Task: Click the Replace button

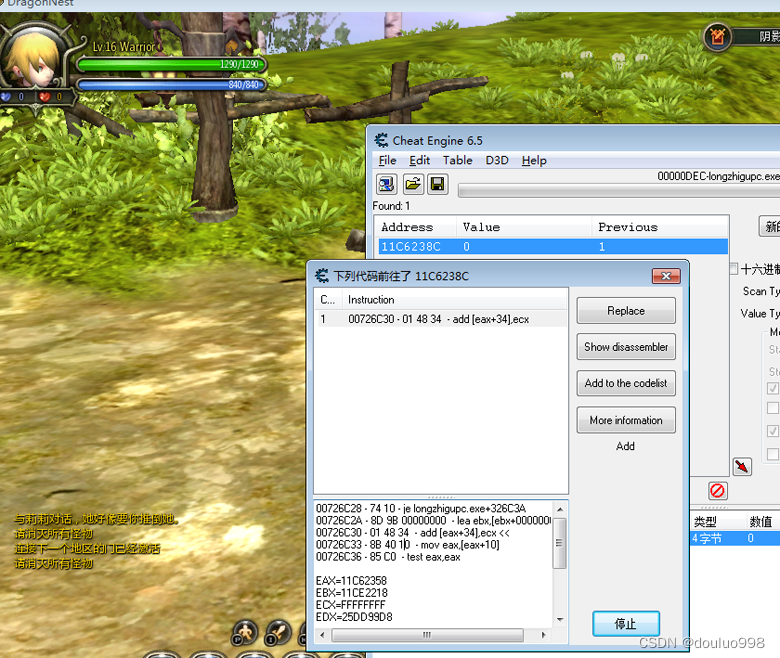Action: tap(626, 311)
